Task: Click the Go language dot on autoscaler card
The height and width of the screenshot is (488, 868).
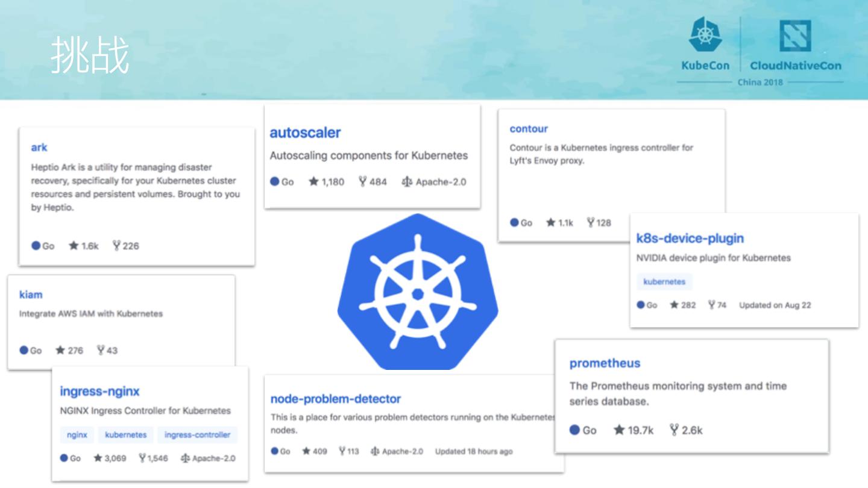Action: pos(275,181)
